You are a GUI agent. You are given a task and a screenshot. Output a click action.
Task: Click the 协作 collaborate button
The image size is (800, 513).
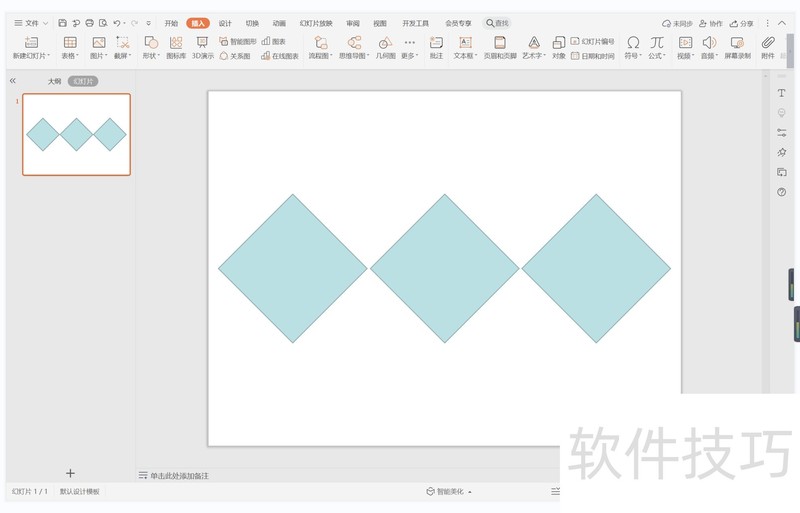click(710, 23)
